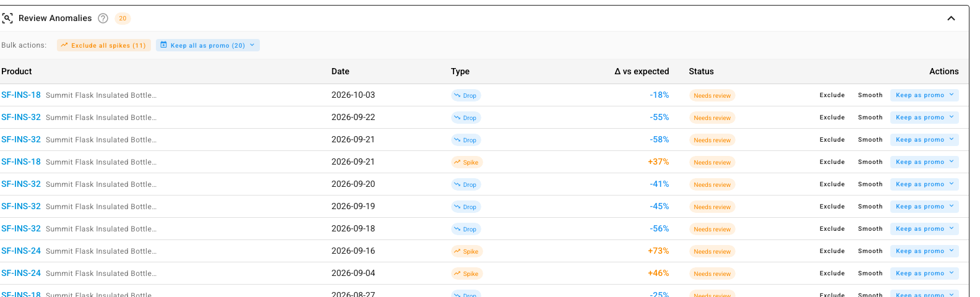Viewport: 980px width, 297px height.
Task: Click Exclude for the -58% drop row
Action: (832, 140)
